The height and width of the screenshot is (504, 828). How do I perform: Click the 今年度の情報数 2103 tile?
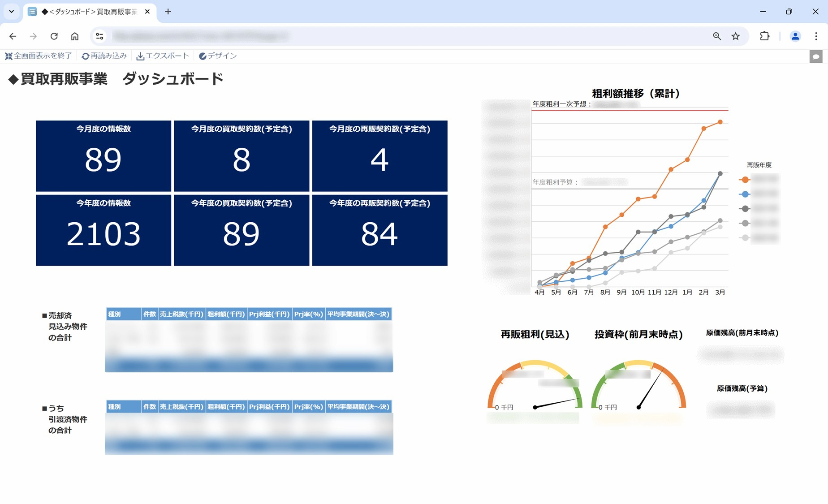pos(103,230)
